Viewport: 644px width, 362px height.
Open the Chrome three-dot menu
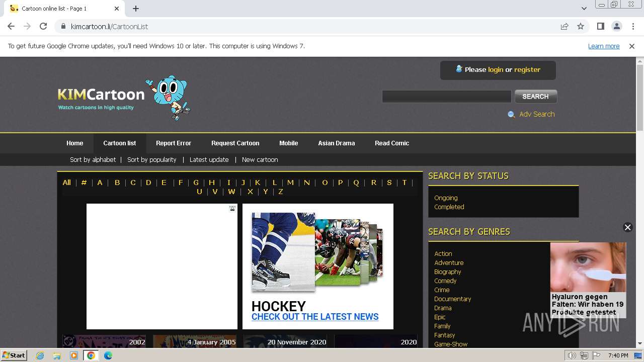[x=633, y=26]
